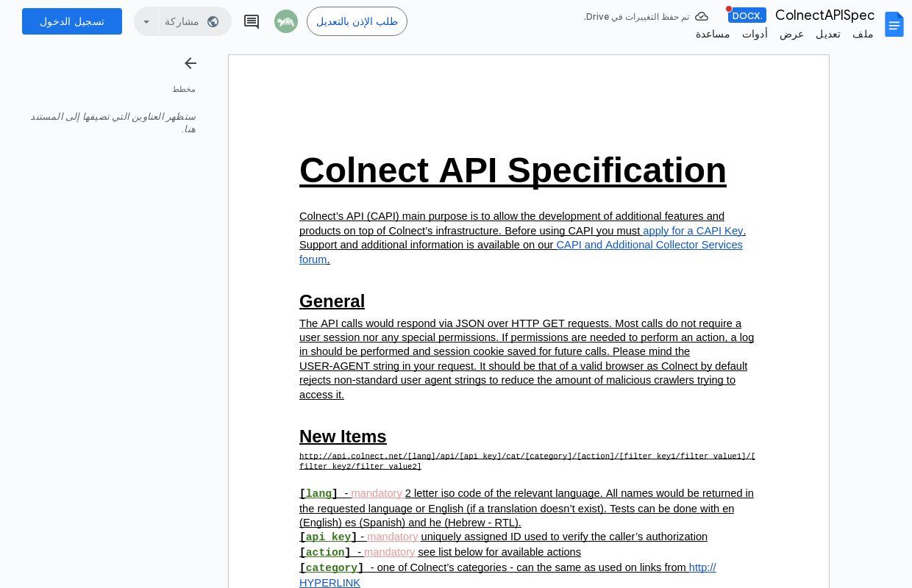This screenshot has width=912, height=588.
Task: Click the 'mandatory' word after [action]
Action: (x=389, y=552)
